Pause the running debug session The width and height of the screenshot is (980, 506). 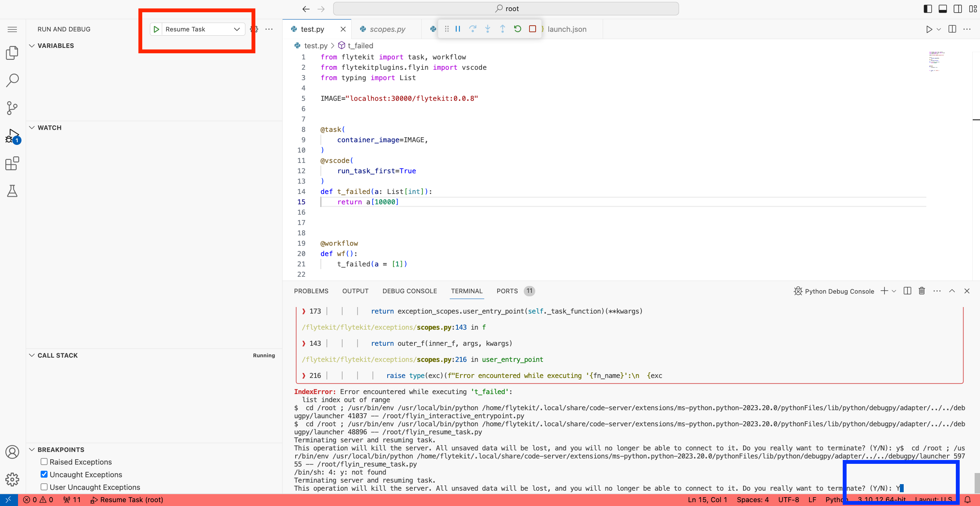pos(458,29)
